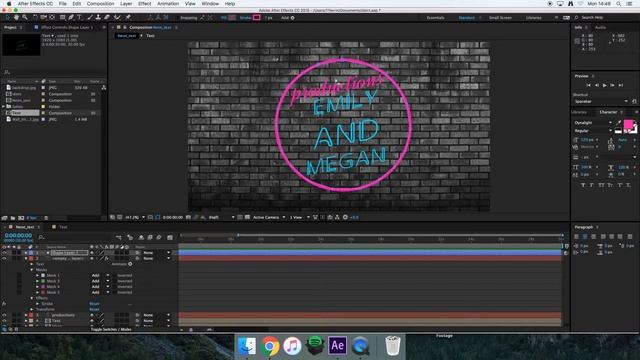640x360 pixels.
Task: Open the Animation menu
Action: coord(168,4)
